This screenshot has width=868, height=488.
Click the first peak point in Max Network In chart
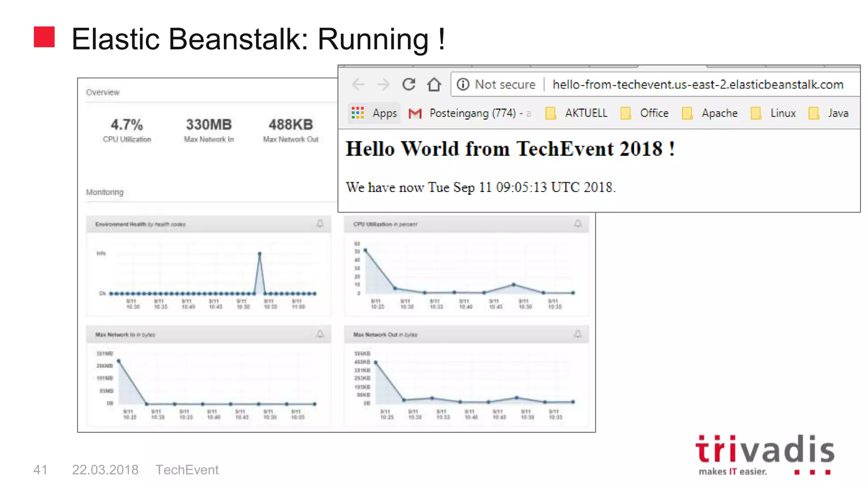click(x=119, y=361)
